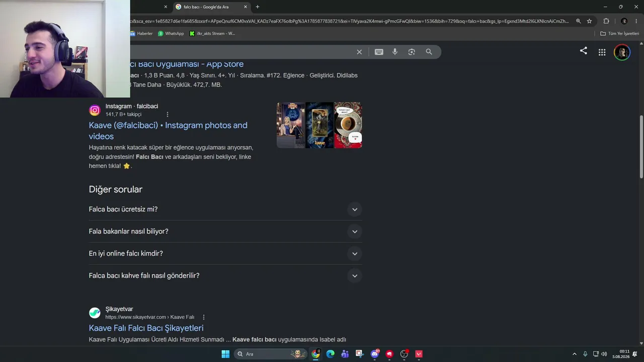Viewport: 644px width, 362px height.
Task: Clear the Google search box text
Action: (359, 52)
